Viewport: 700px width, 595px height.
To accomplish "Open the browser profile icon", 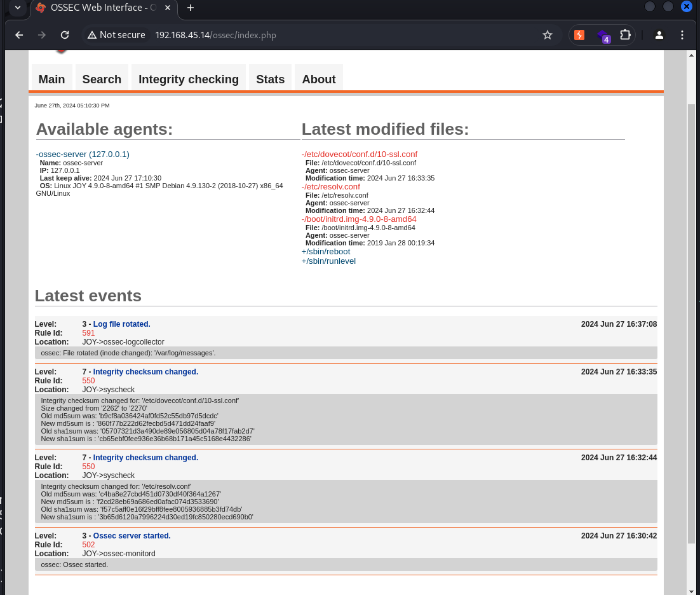I will [659, 35].
